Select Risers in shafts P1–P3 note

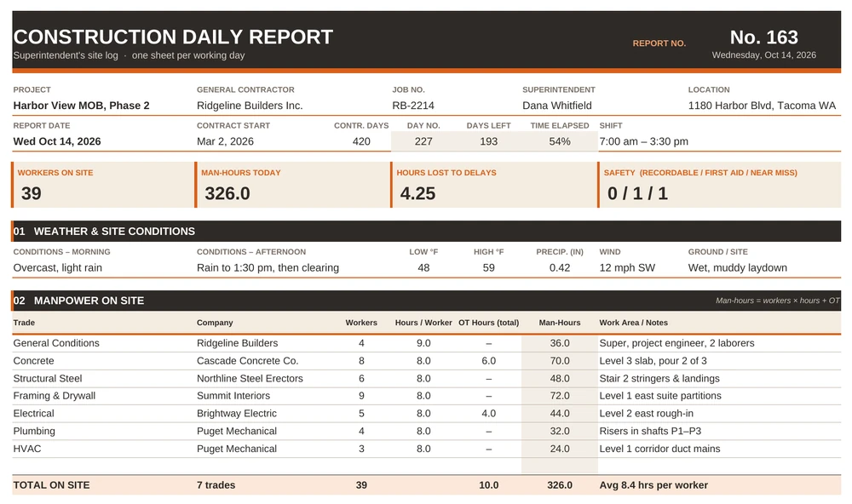pyautogui.click(x=650, y=432)
